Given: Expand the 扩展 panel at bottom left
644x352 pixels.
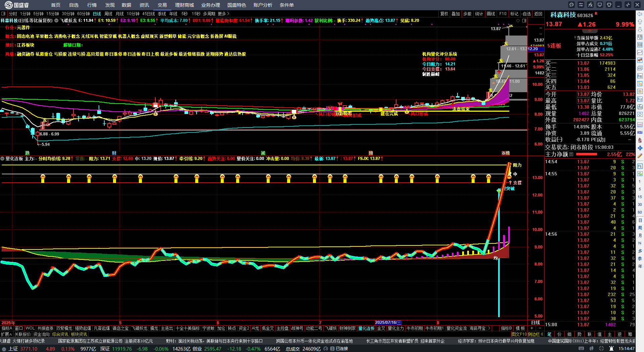Looking at the screenshot, I should 6,334.
